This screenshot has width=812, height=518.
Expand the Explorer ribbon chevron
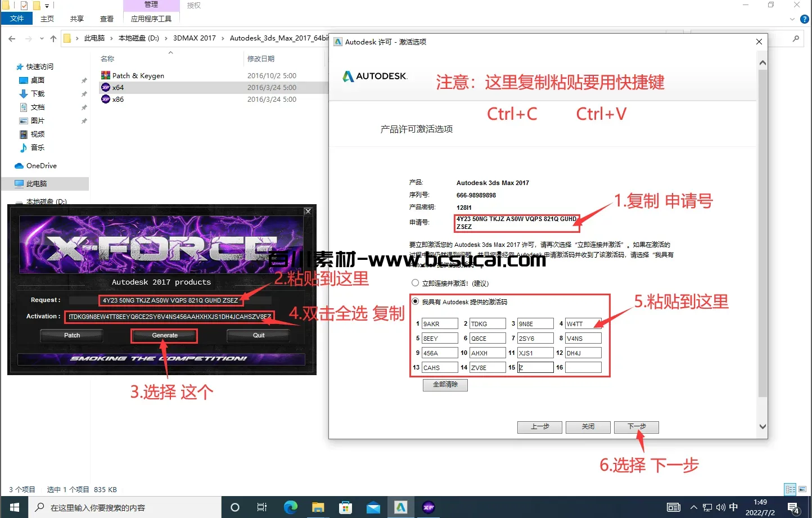pos(792,19)
